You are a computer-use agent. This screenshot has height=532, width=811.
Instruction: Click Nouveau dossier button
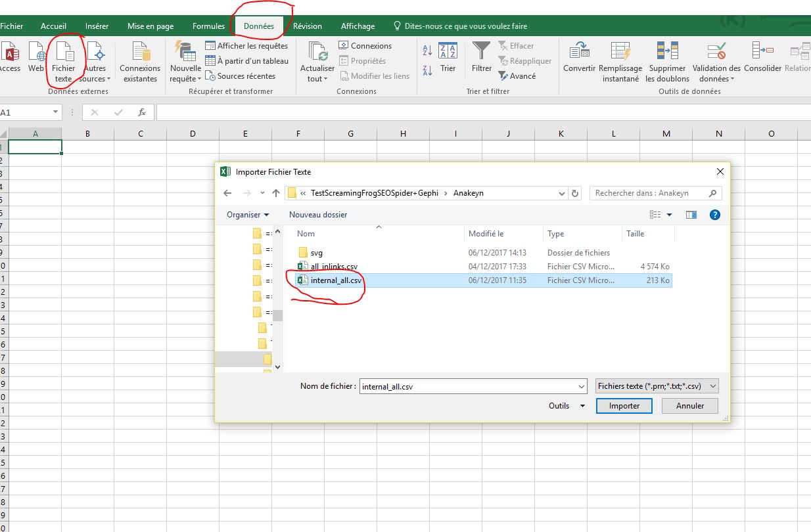pyautogui.click(x=318, y=215)
